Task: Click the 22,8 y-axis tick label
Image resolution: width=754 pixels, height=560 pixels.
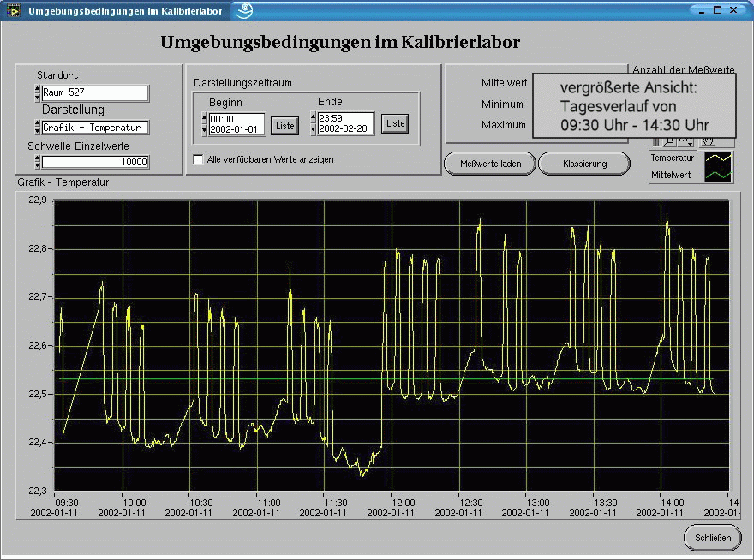Action: coord(38,248)
